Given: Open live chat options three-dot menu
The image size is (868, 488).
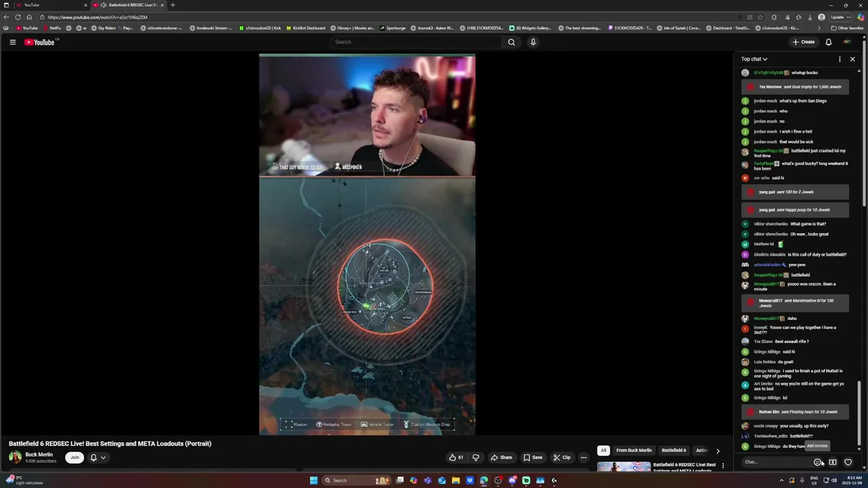Looking at the screenshot, I should [x=840, y=59].
